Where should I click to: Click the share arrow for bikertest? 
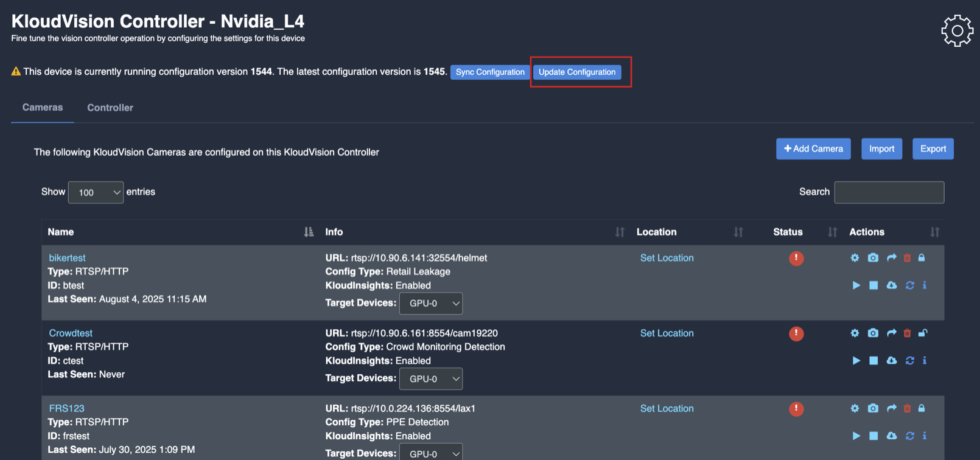[x=892, y=258]
